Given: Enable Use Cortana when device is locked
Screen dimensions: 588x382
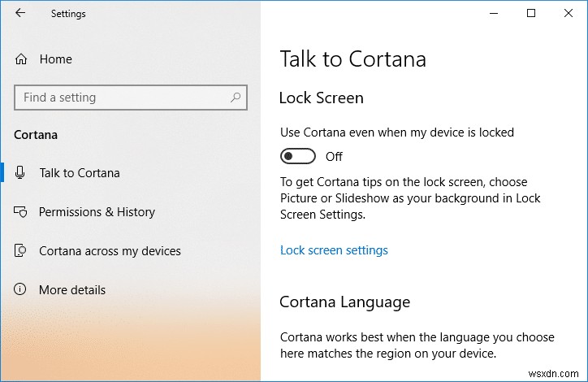Looking at the screenshot, I should click(x=298, y=156).
